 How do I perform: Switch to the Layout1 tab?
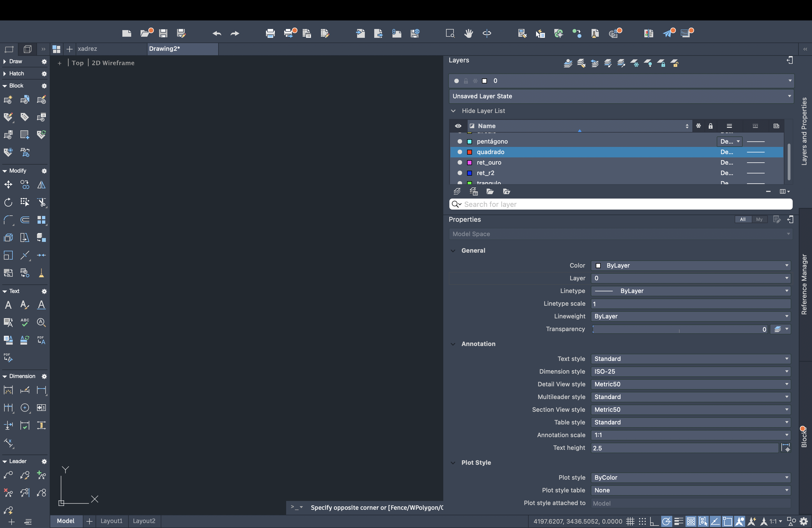click(x=111, y=521)
